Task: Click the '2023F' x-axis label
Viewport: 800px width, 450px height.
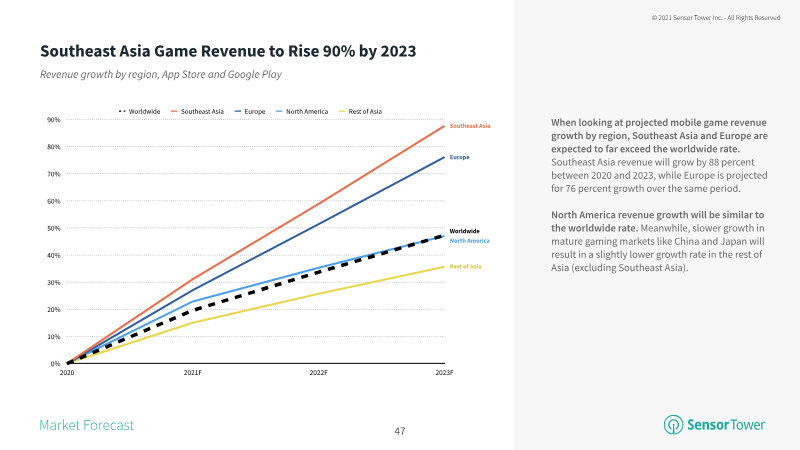Action: point(444,373)
